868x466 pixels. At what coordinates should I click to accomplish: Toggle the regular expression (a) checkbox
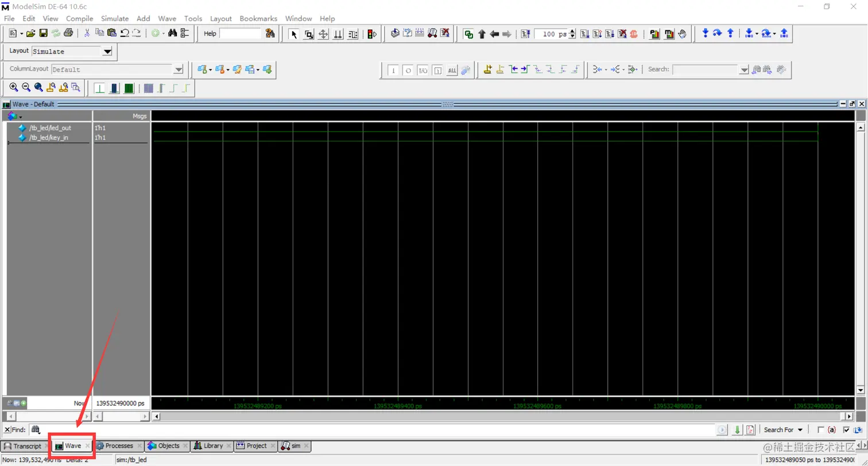pyautogui.click(x=820, y=430)
